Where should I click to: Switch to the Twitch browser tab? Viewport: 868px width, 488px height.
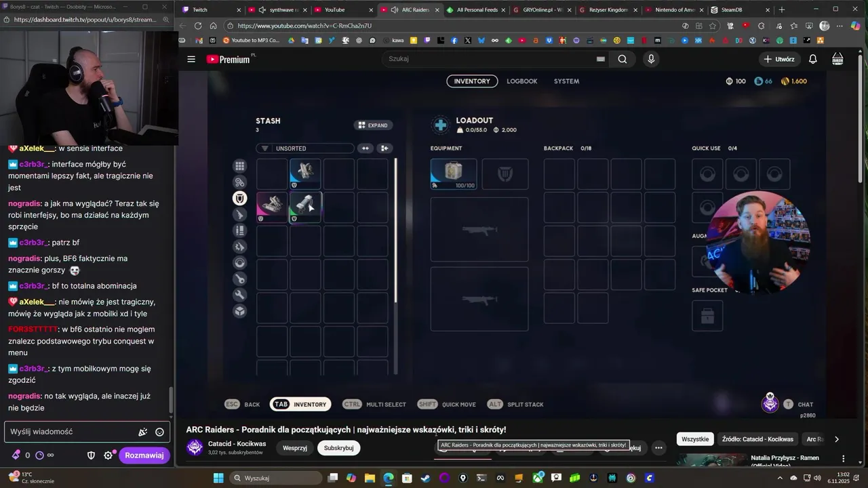pyautogui.click(x=211, y=9)
